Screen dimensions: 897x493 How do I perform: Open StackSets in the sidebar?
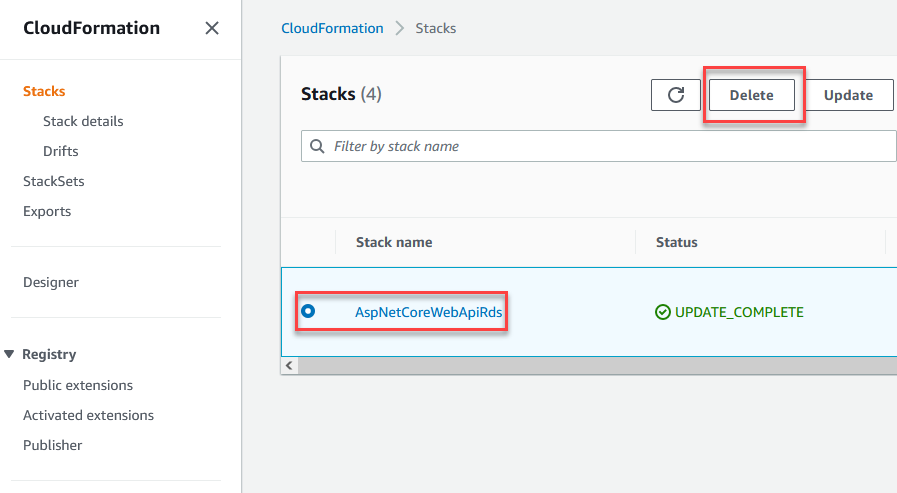coord(54,181)
